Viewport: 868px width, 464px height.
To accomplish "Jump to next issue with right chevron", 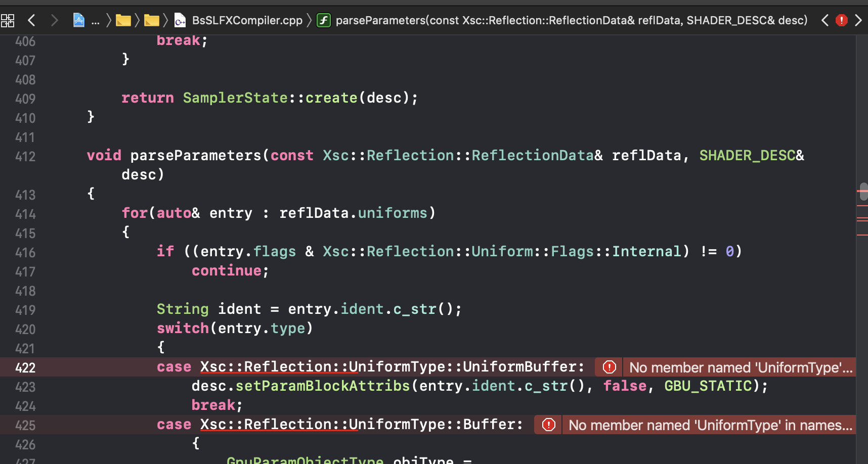I will point(858,20).
